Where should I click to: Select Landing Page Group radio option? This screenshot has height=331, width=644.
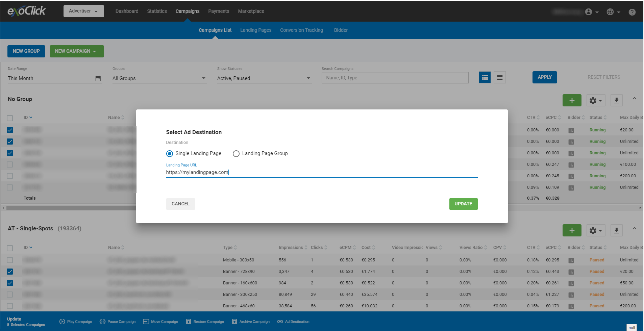pos(236,154)
